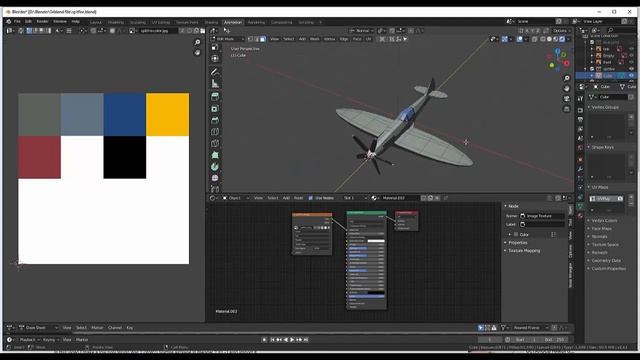Viewport: 640px width, 360px height.
Task: Select the Annotate tool in 3D viewport toolbar
Action: 215,72
